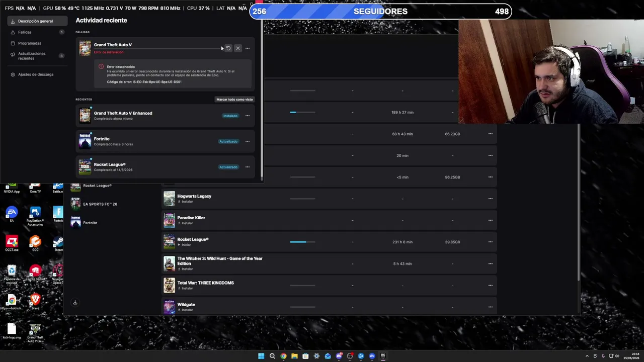Open Google Chrome from the taskbar
This screenshot has height=362, width=644.
coord(283,356)
